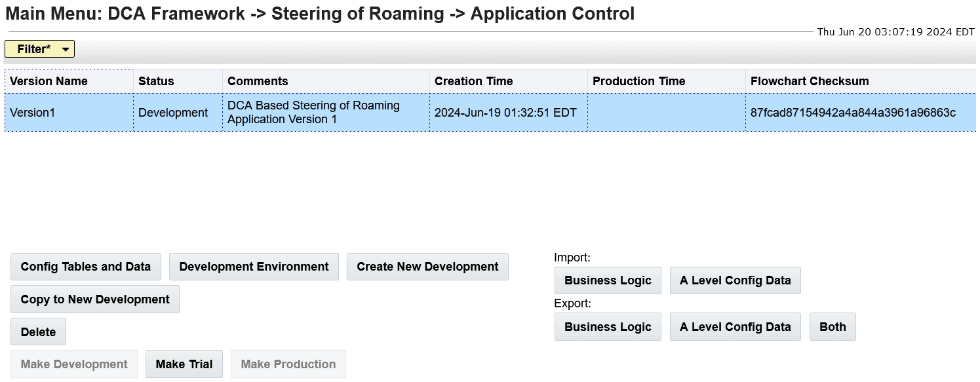This screenshot has height=382, width=980.
Task: Delete the selected version
Action: point(38,332)
